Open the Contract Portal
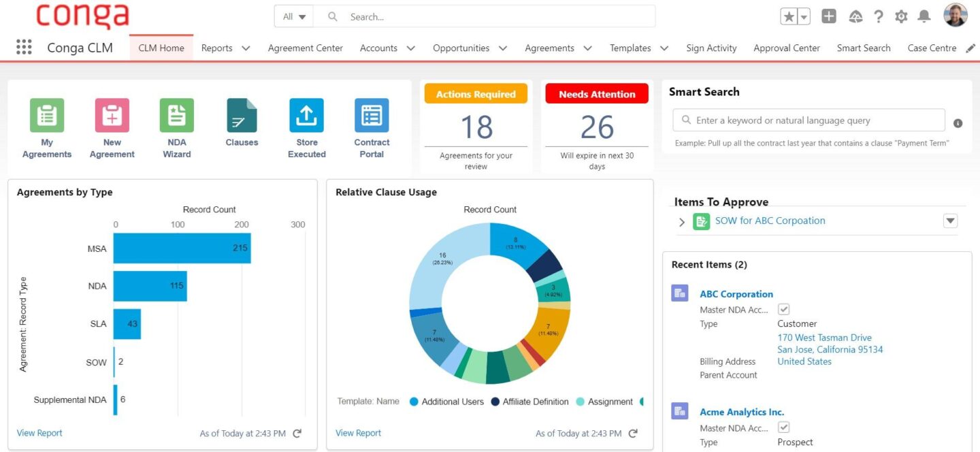 [x=371, y=116]
